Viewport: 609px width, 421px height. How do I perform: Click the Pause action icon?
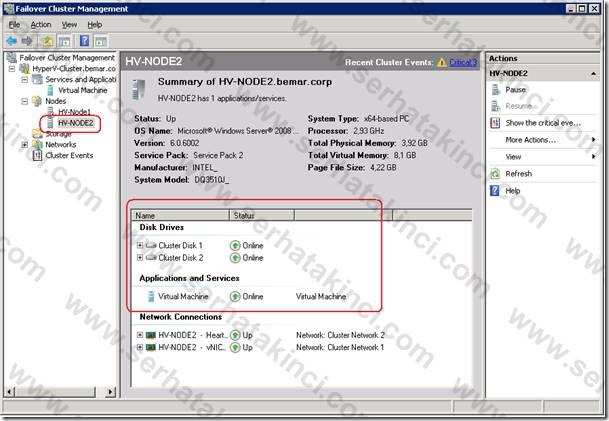click(495, 90)
